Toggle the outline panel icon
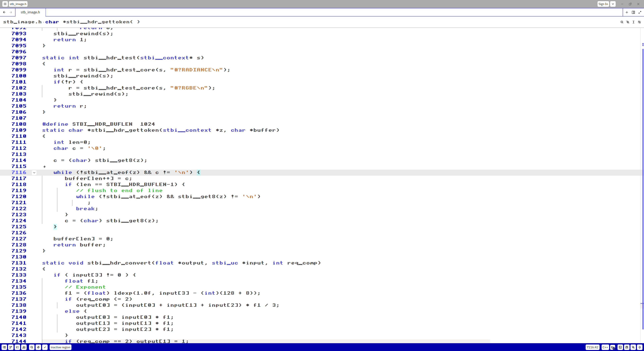Screen dimensions: 644x351 tap(17, 347)
